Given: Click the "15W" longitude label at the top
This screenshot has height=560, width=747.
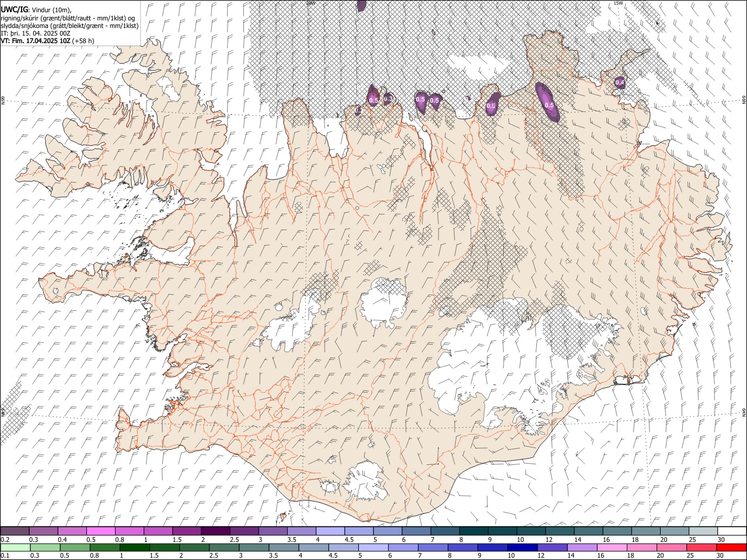Looking at the screenshot, I should [x=618, y=3].
